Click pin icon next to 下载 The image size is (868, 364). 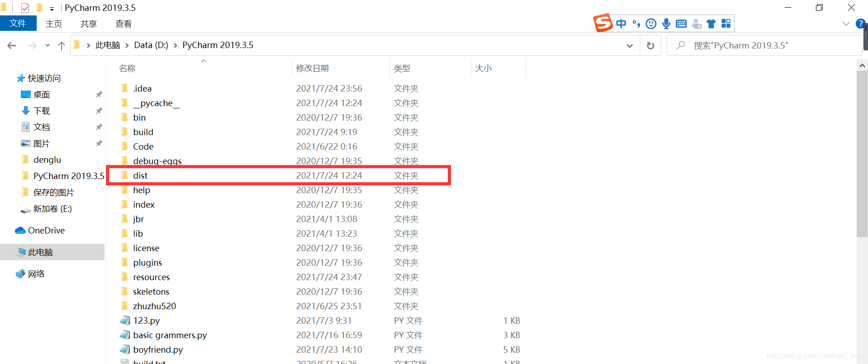coord(99,111)
